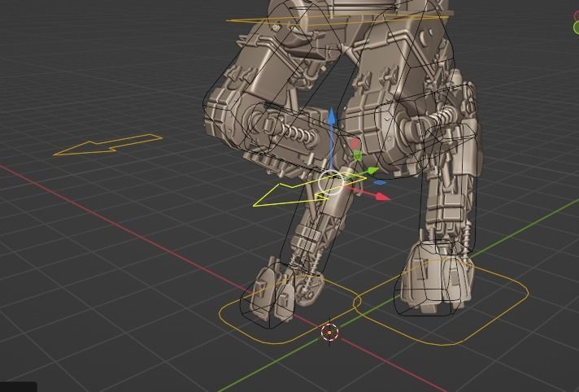Viewport: 579px width, 392px height.
Task: Click the red square plane handle of the gizmo
Action: point(355,143)
